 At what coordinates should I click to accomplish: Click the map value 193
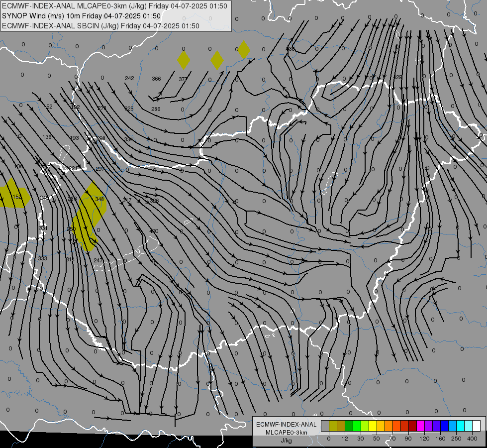[x=74, y=138]
